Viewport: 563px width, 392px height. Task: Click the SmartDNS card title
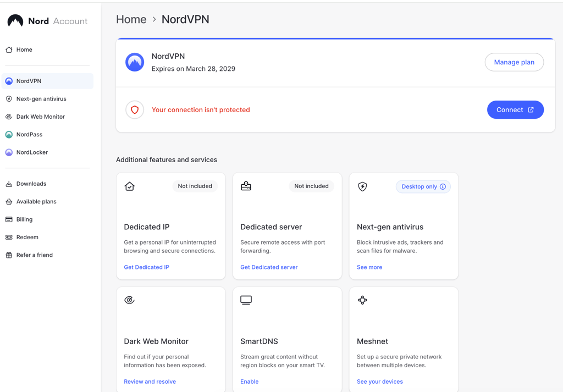[x=259, y=341]
